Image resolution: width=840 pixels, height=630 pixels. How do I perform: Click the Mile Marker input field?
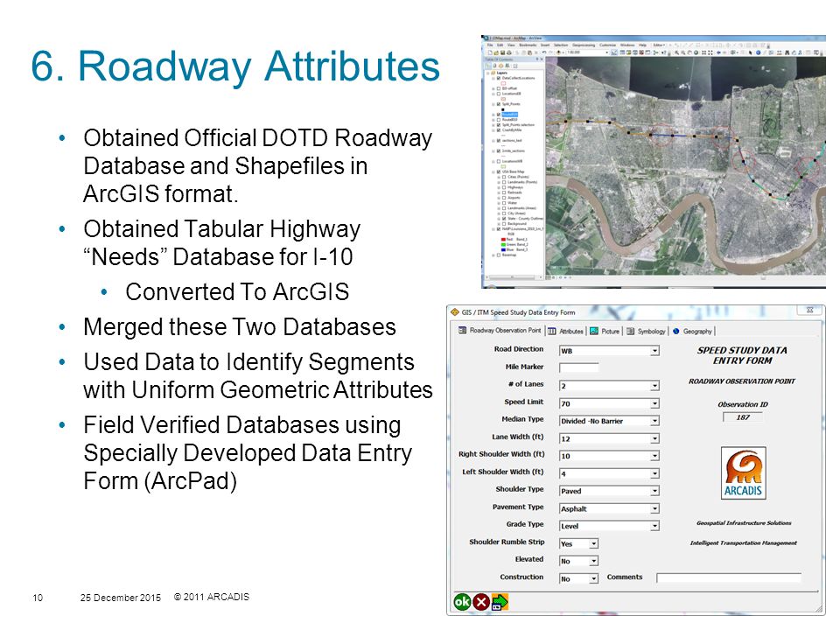pos(578,367)
